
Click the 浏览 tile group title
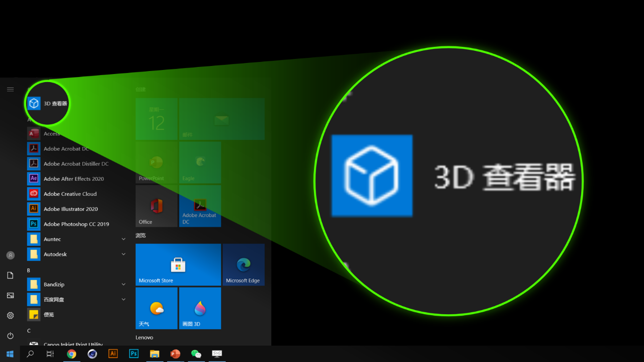point(140,235)
